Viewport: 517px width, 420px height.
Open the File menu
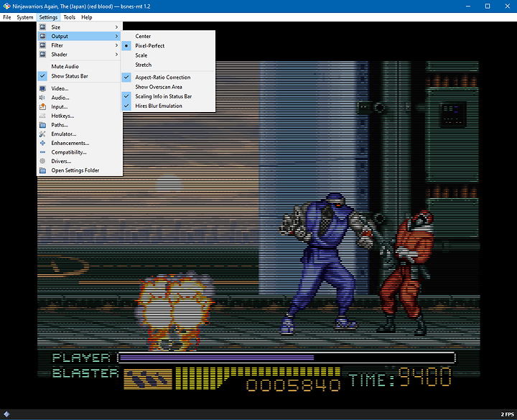coord(7,17)
